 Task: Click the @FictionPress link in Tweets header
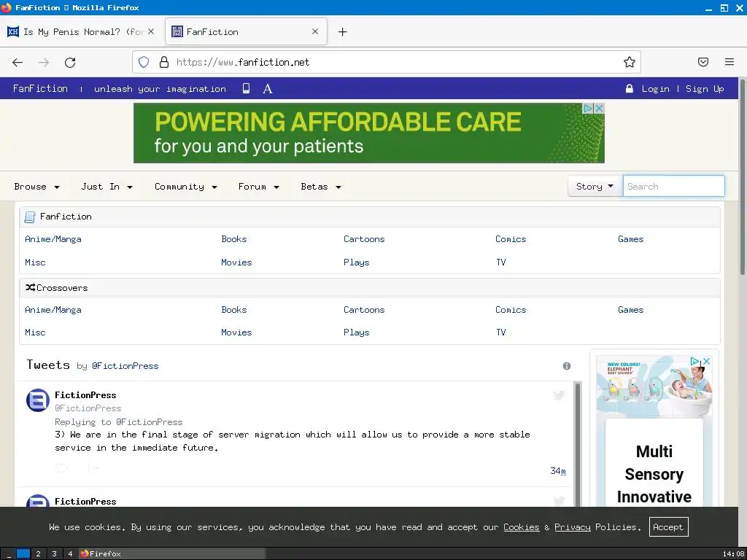point(125,366)
